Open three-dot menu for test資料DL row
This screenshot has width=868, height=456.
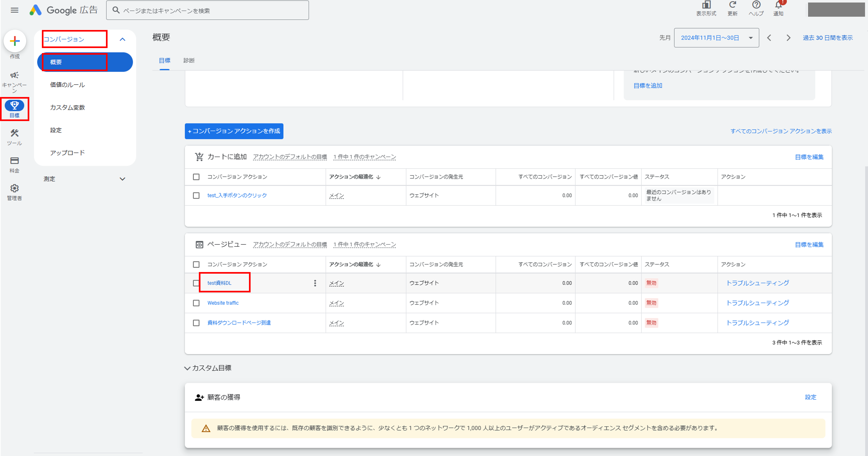coord(315,283)
